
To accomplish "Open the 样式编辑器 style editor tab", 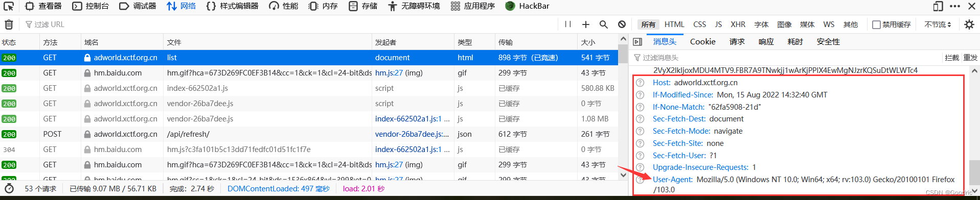I will click(x=232, y=6).
